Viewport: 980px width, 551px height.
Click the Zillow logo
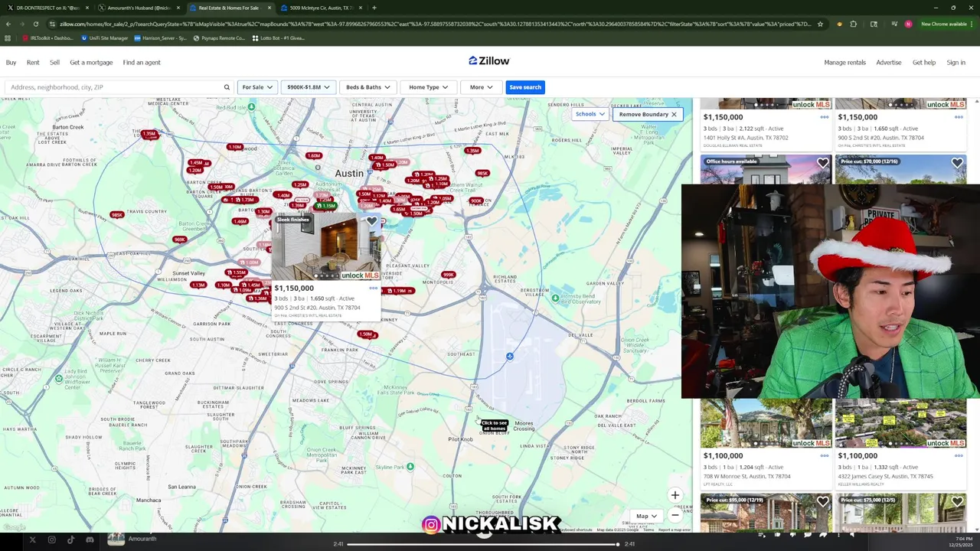pos(488,61)
